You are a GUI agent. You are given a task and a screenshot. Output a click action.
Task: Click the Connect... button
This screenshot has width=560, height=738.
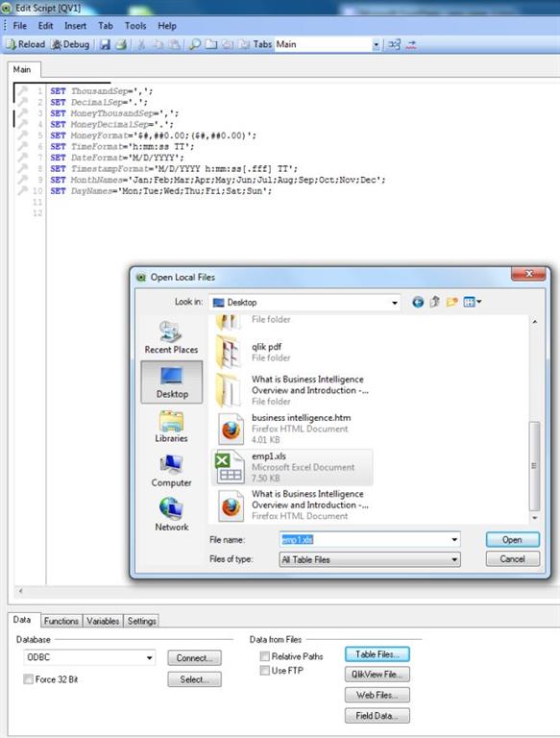(x=194, y=658)
